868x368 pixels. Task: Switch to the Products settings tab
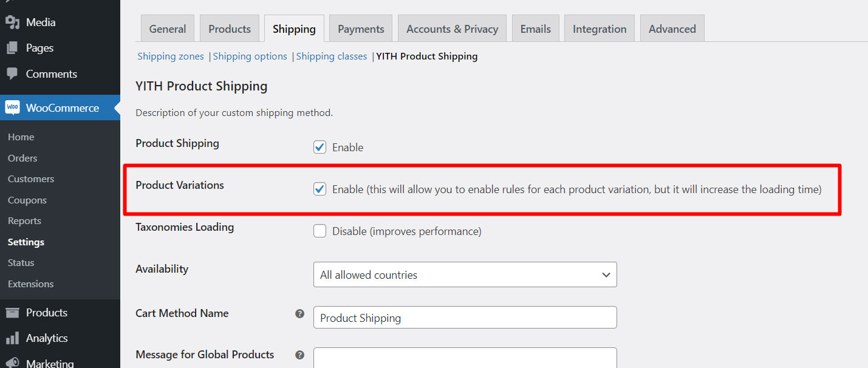230,29
